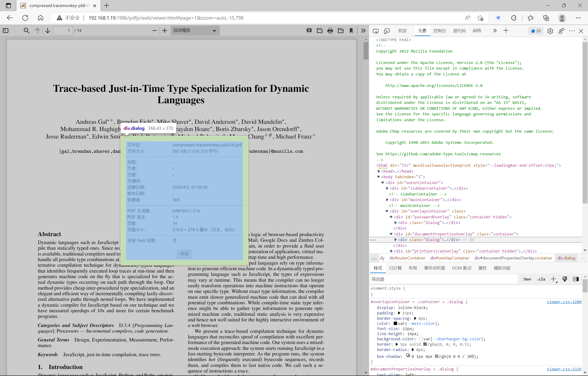The image size is (588, 376).
Task: Toggle the .cls class editor
Action: tap(541, 279)
